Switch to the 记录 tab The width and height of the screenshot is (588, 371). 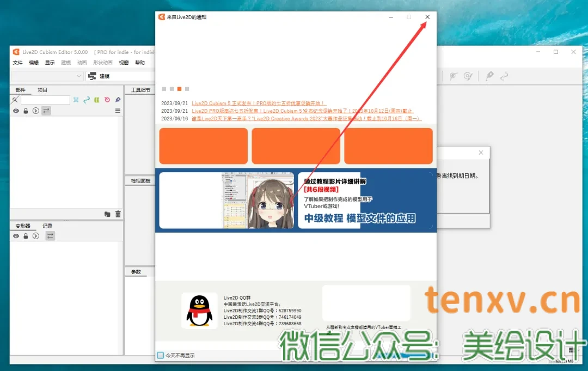point(47,225)
